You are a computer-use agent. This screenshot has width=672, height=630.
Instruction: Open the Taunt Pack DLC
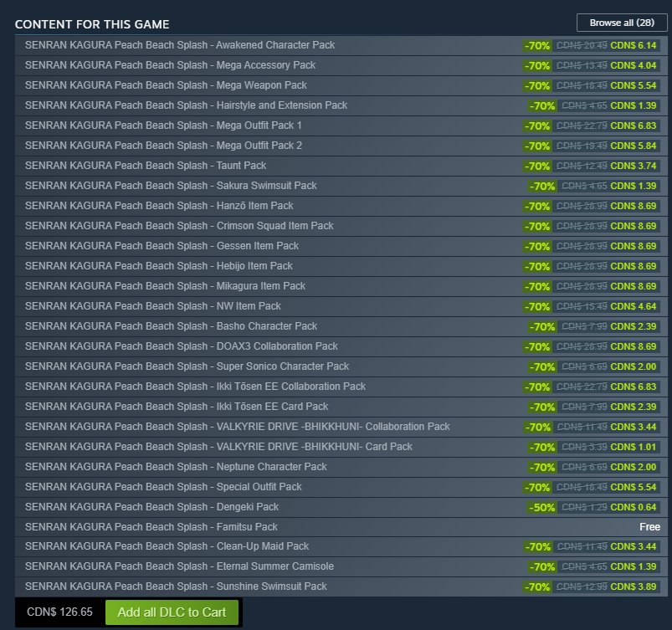[x=341, y=166]
